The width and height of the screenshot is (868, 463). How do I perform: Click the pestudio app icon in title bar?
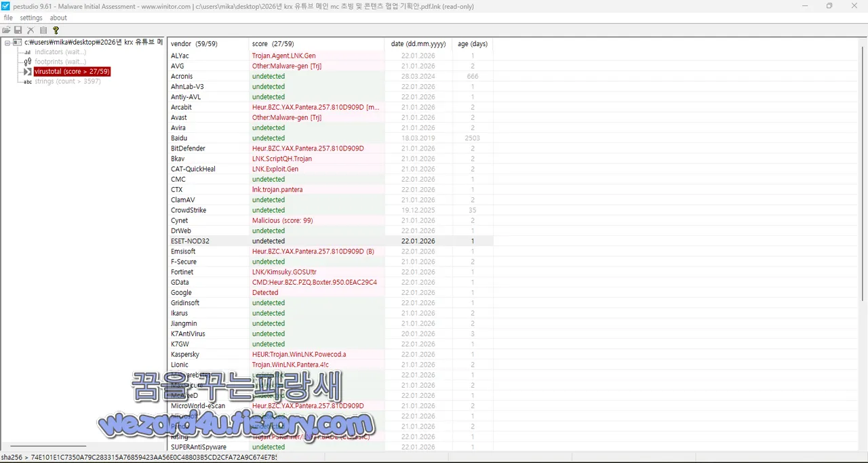tap(5, 6)
